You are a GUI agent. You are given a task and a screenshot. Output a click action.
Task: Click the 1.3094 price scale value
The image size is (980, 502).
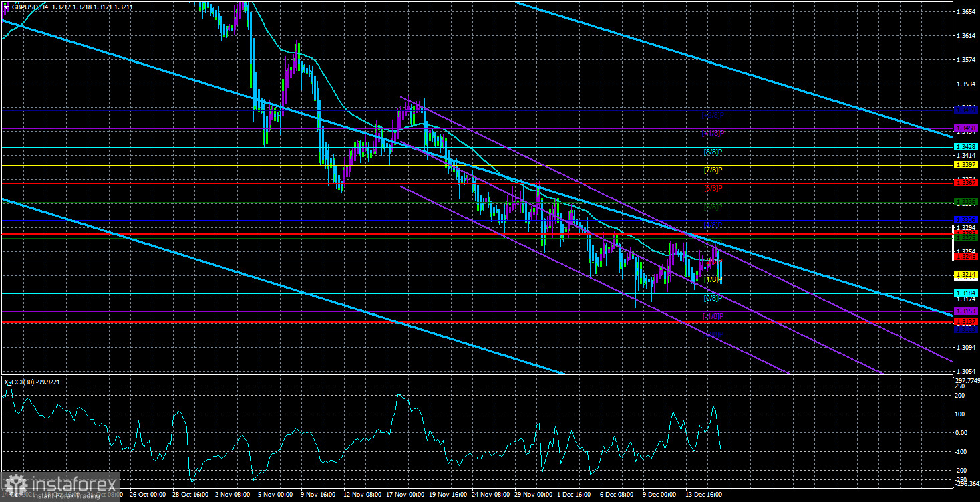click(x=966, y=348)
